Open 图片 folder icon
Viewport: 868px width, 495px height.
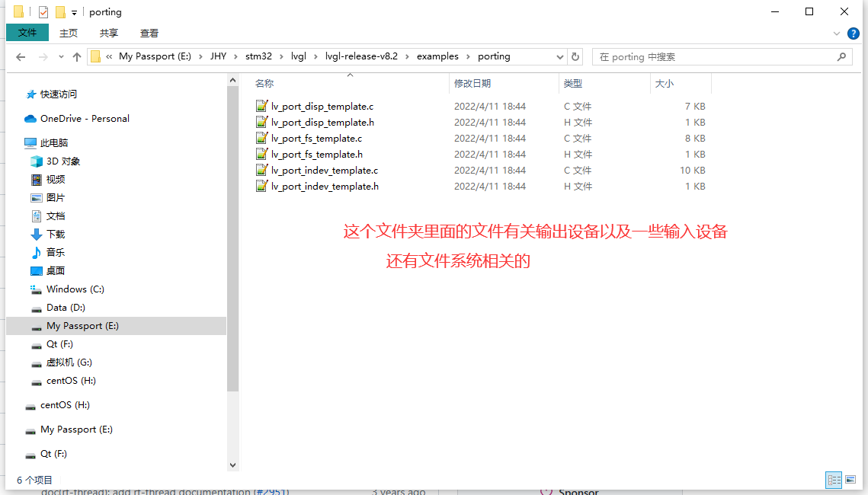[x=37, y=197]
